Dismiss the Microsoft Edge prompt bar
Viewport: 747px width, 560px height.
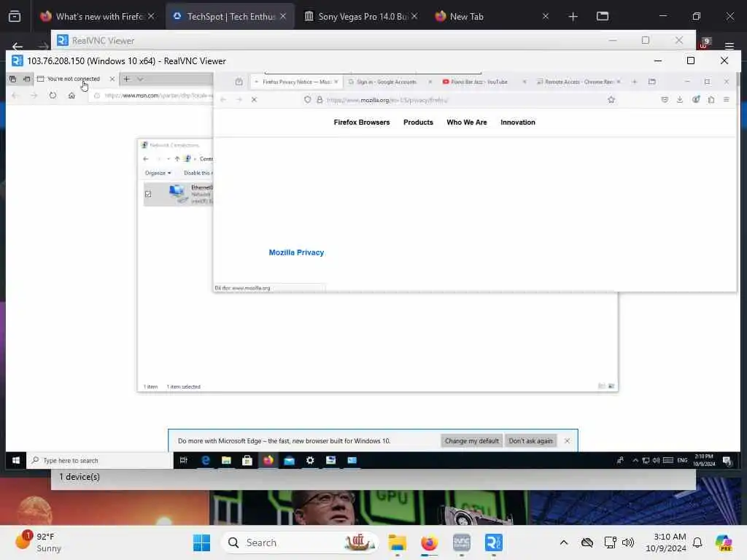[567, 441]
